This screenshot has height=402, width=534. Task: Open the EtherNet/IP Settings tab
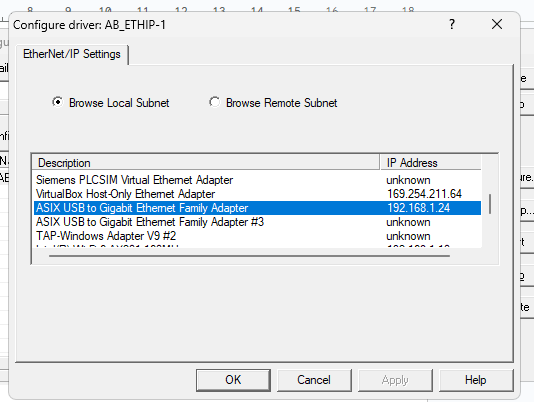click(x=72, y=54)
